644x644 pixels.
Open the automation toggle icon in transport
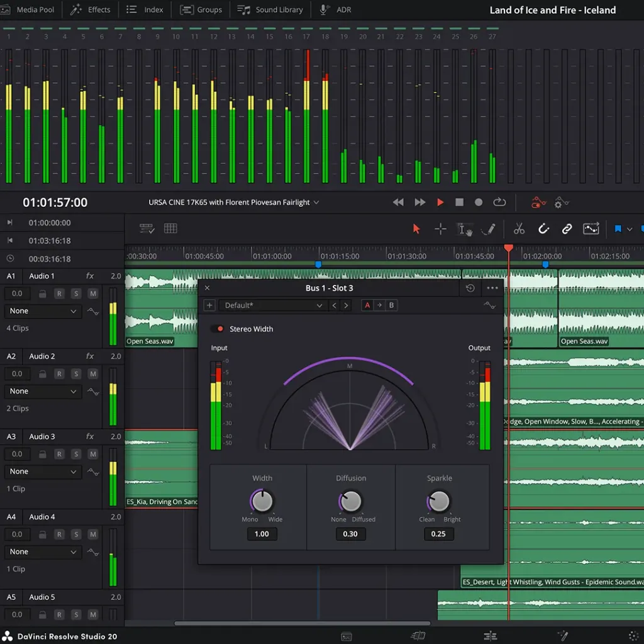538,202
